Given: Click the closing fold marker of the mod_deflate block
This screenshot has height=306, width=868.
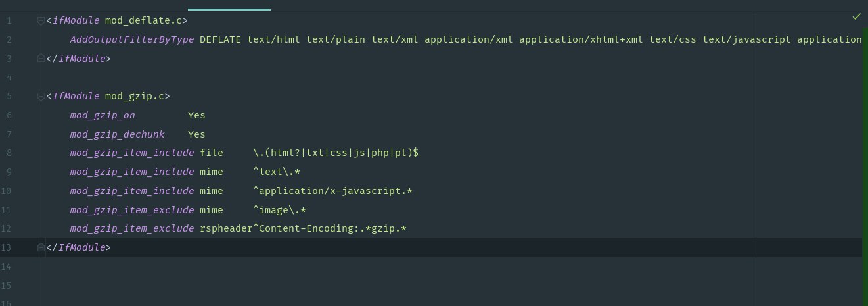Looking at the screenshot, I should [41, 59].
